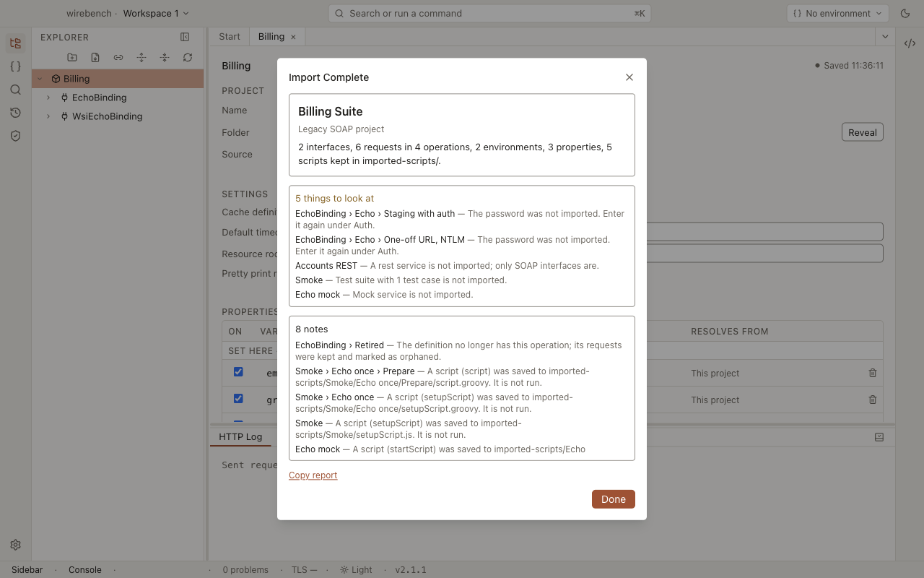Open the Explorer view in activity bar
The image size is (924, 578).
[15, 43]
